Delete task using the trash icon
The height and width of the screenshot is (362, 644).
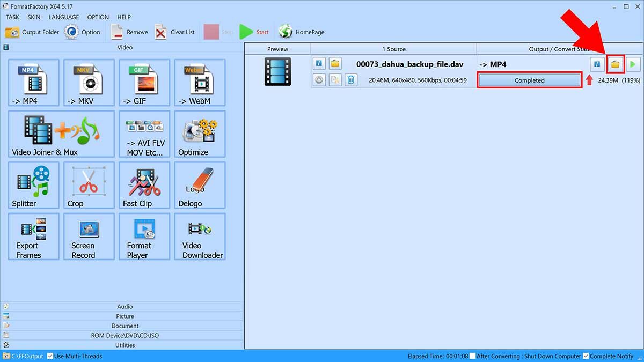[x=351, y=80]
